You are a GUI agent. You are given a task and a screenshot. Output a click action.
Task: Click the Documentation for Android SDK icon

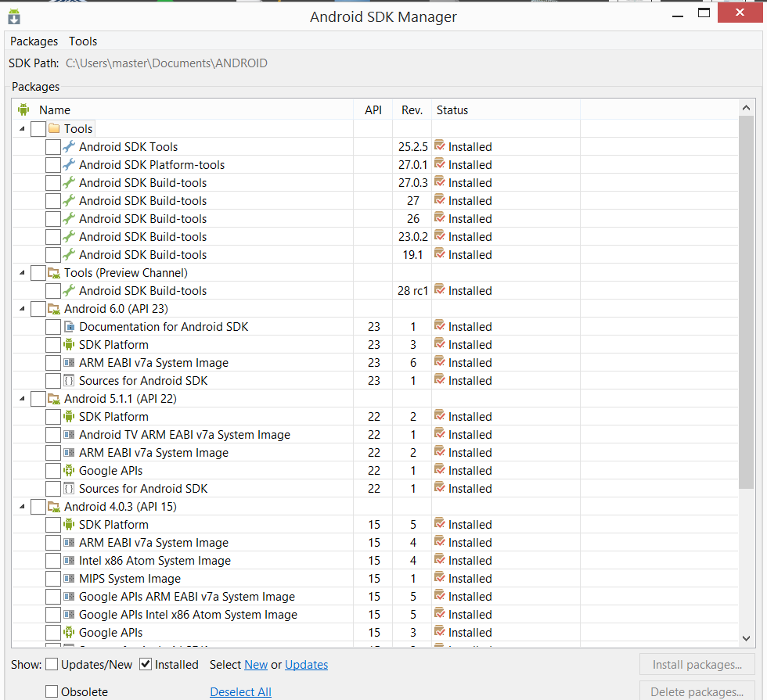[x=69, y=327]
